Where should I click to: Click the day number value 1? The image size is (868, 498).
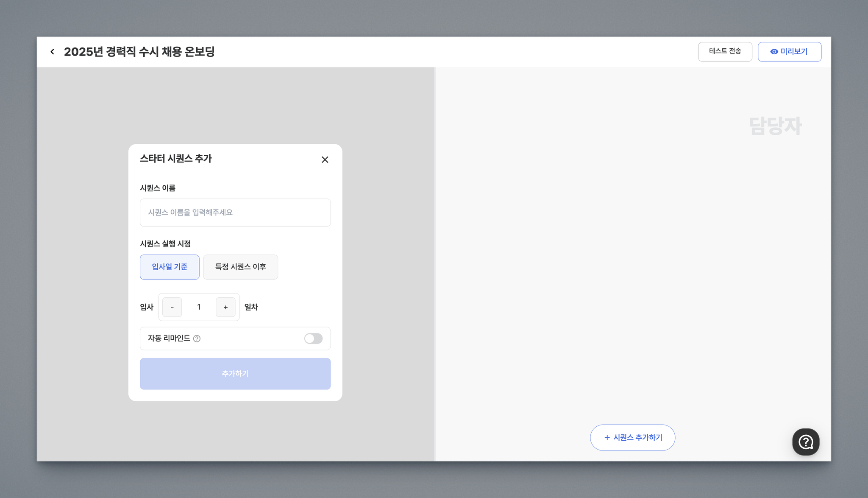point(199,307)
